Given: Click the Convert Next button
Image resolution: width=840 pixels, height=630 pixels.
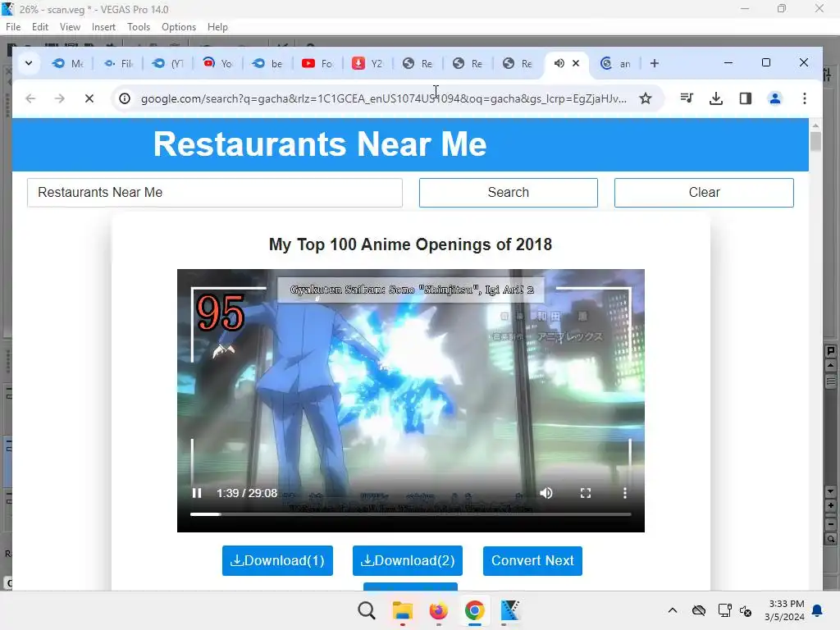Looking at the screenshot, I should click(x=532, y=561).
